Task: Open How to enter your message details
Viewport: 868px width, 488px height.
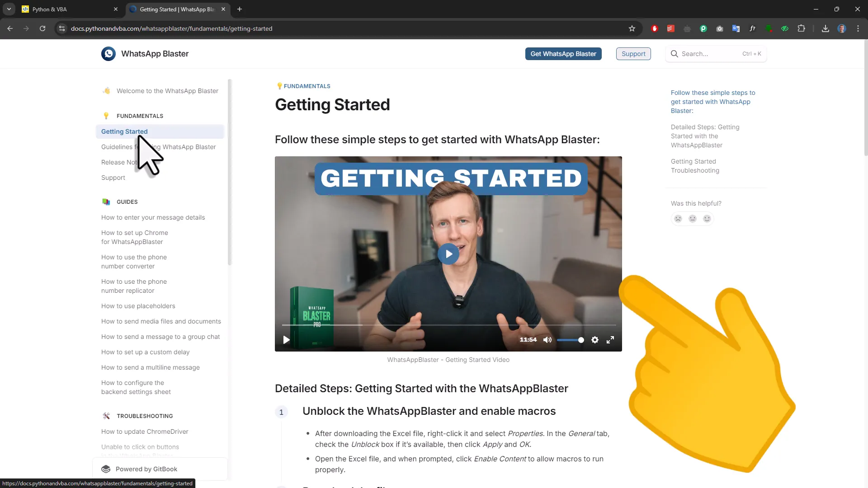Action: pyautogui.click(x=153, y=217)
